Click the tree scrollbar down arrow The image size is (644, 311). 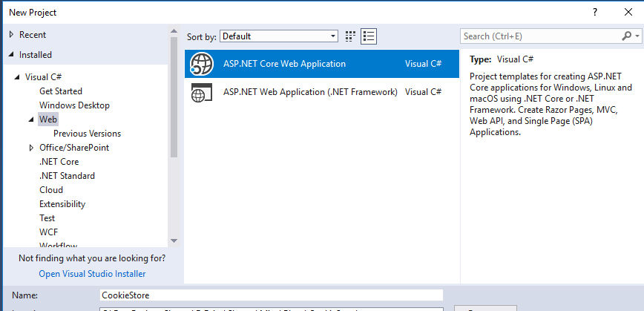tap(174, 240)
